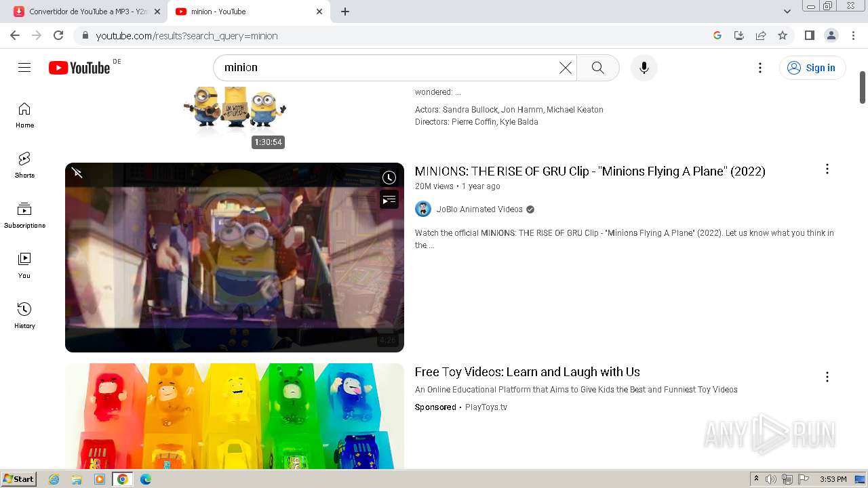
Task: Open YouTube settings three-dot menu
Action: 760,68
